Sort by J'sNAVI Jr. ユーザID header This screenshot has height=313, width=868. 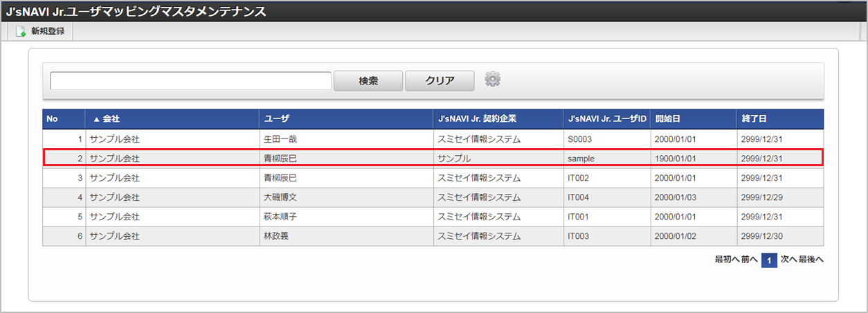coord(607,119)
